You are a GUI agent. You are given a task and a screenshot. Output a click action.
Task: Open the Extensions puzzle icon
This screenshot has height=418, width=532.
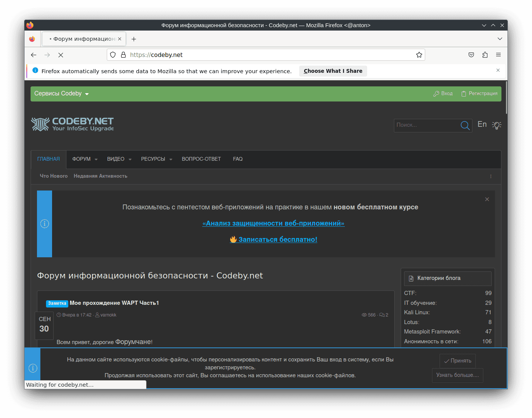coord(485,55)
